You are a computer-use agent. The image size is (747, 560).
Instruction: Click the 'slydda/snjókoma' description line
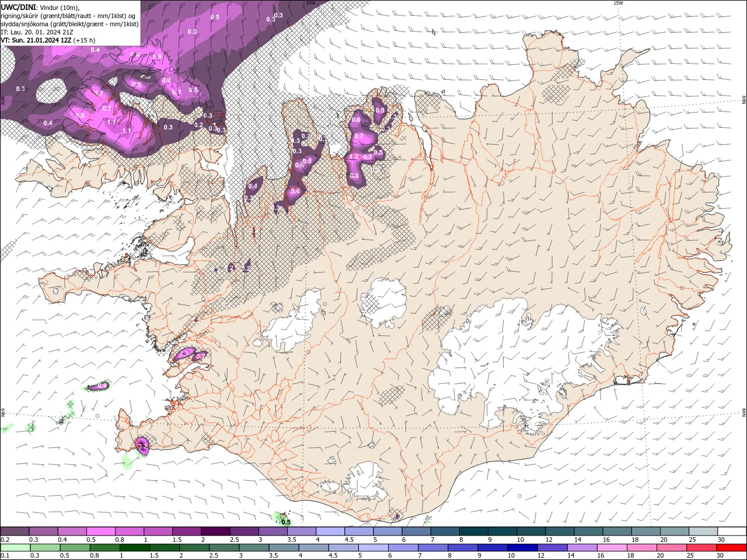coord(69,24)
